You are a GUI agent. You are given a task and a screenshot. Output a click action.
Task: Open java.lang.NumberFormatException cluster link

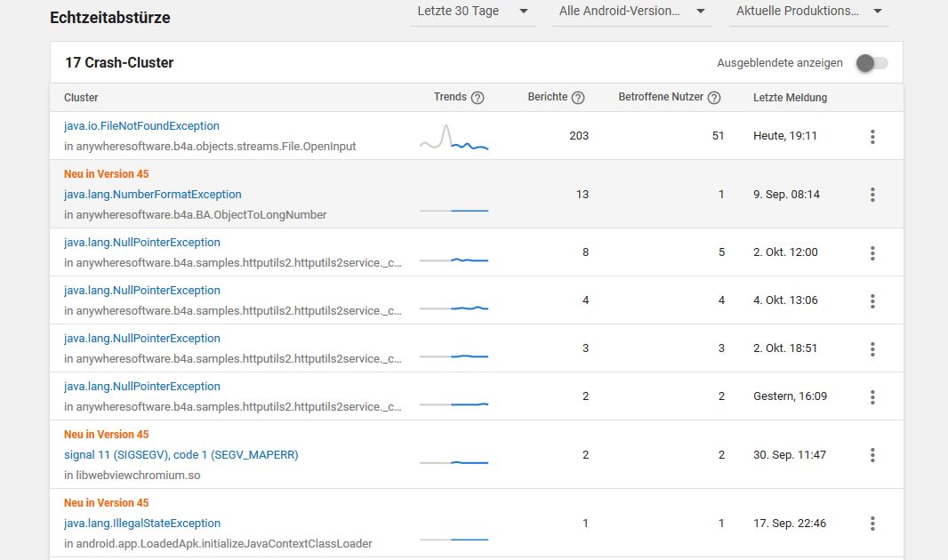pyautogui.click(x=152, y=195)
